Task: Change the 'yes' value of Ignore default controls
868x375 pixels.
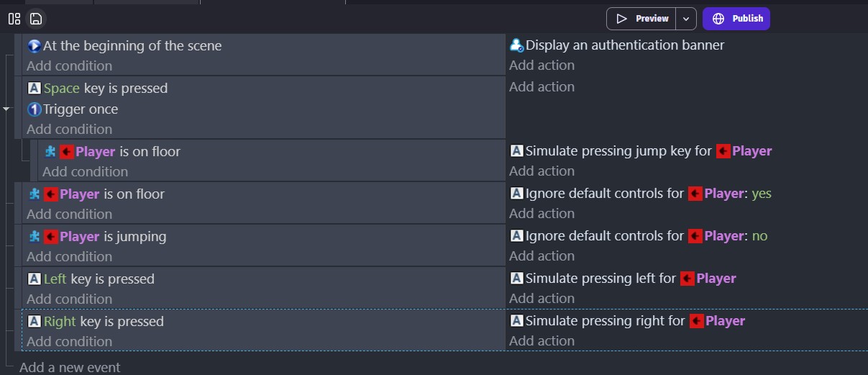Action: point(762,194)
